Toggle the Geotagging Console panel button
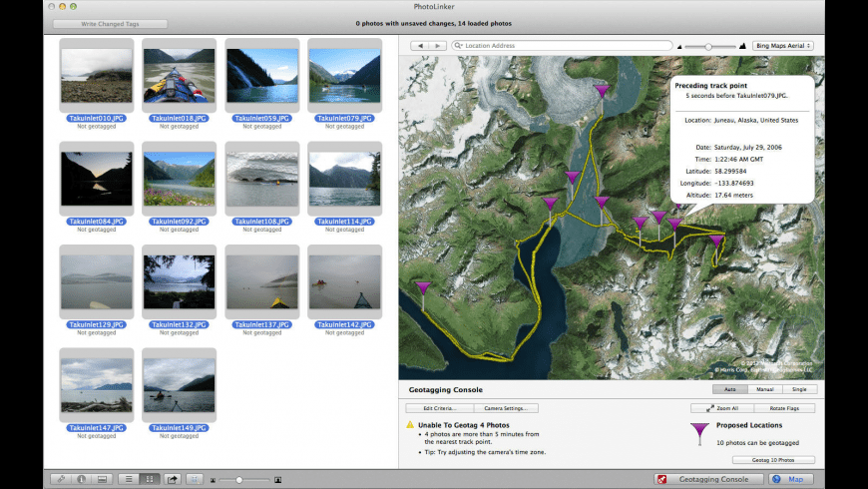The height and width of the screenshot is (489, 868). [x=708, y=479]
